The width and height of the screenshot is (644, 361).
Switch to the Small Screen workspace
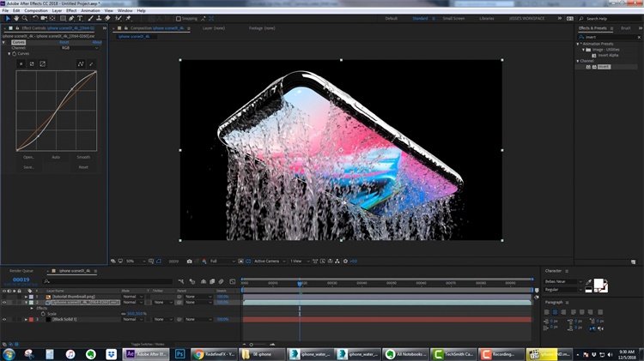pyautogui.click(x=453, y=19)
